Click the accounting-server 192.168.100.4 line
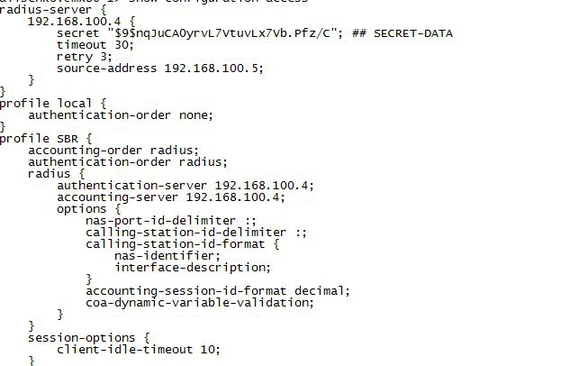 point(171,197)
